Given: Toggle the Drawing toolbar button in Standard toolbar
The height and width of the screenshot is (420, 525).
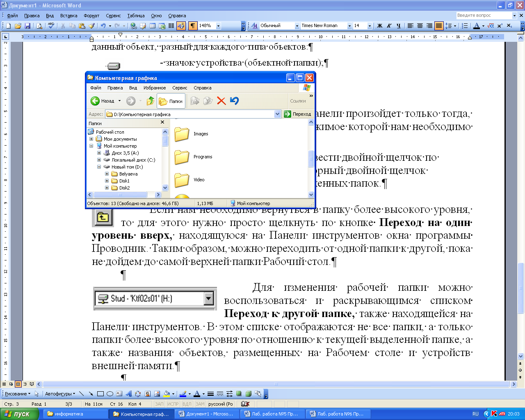Looking at the screenshot, I should tap(181, 26).
